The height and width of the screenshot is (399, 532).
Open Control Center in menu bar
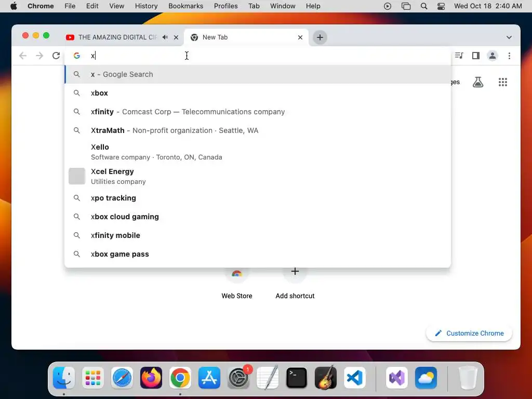441,6
